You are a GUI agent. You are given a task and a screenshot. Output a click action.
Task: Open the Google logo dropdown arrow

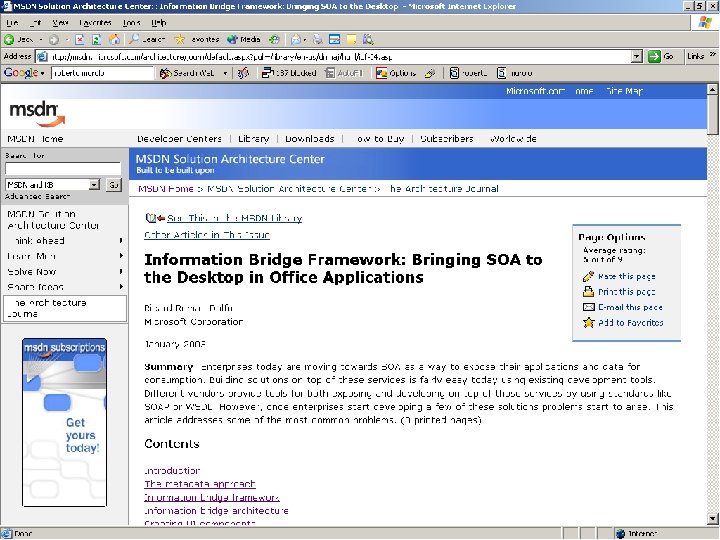coord(42,73)
